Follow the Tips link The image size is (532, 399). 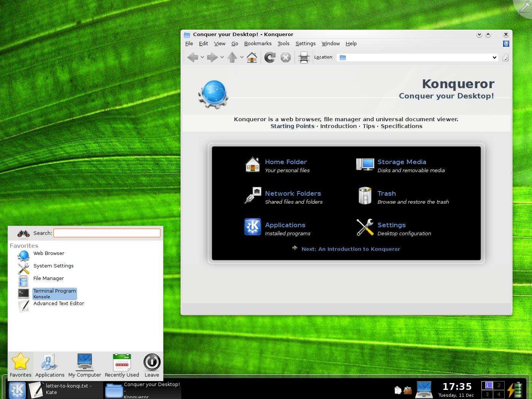369,126
